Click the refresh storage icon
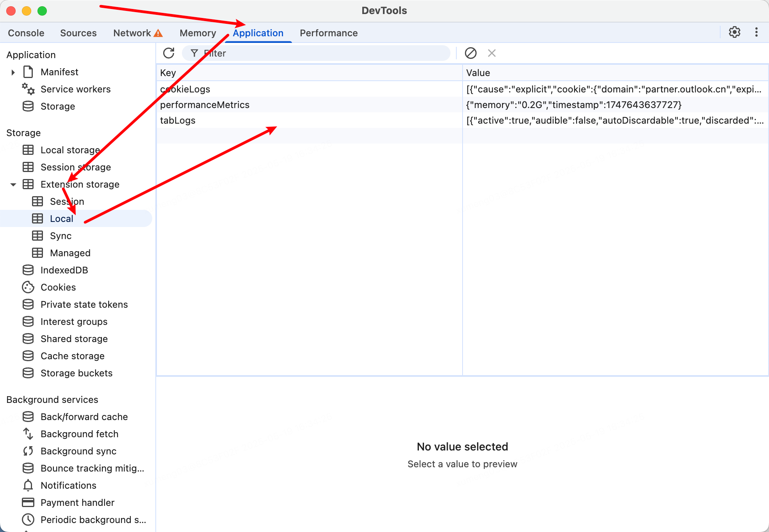 point(169,53)
